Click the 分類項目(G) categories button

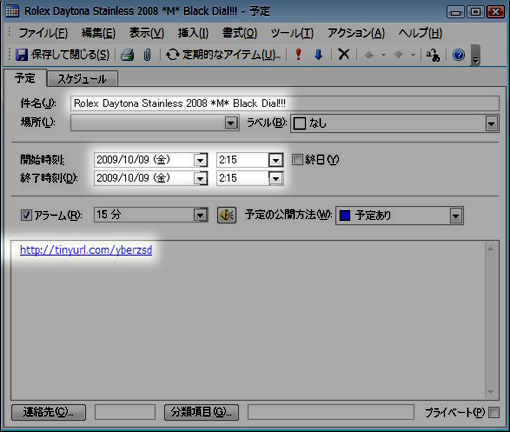(201, 413)
